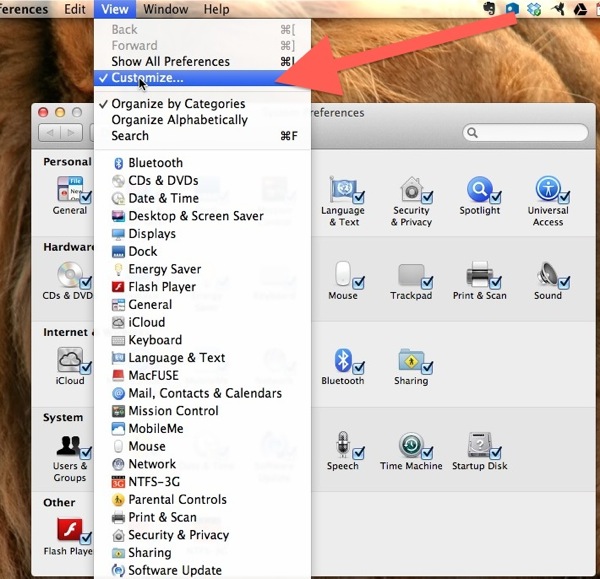Select Parental Controls menu entry
The height and width of the screenshot is (579, 600).
[x=202, y=499]
